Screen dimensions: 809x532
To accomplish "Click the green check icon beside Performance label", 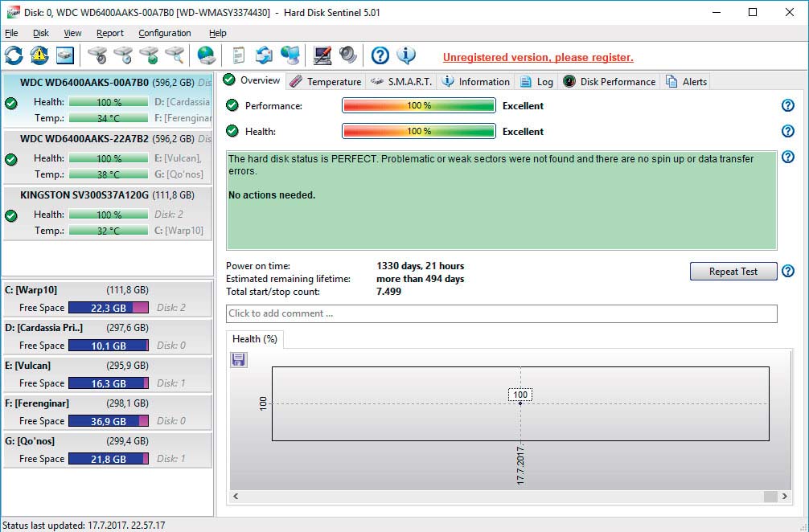I will pos(232,106).
